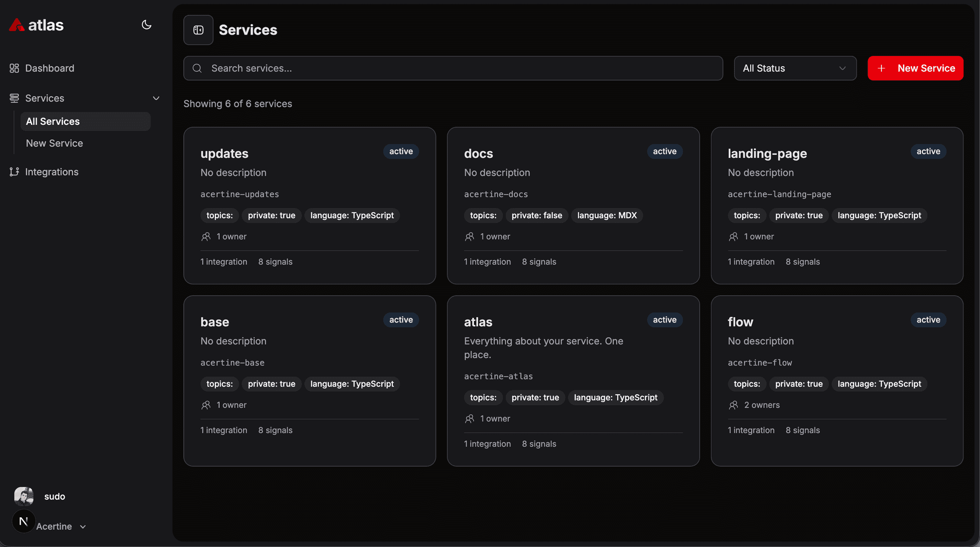Expand the Acertine workspace switcher

[83, 526]
